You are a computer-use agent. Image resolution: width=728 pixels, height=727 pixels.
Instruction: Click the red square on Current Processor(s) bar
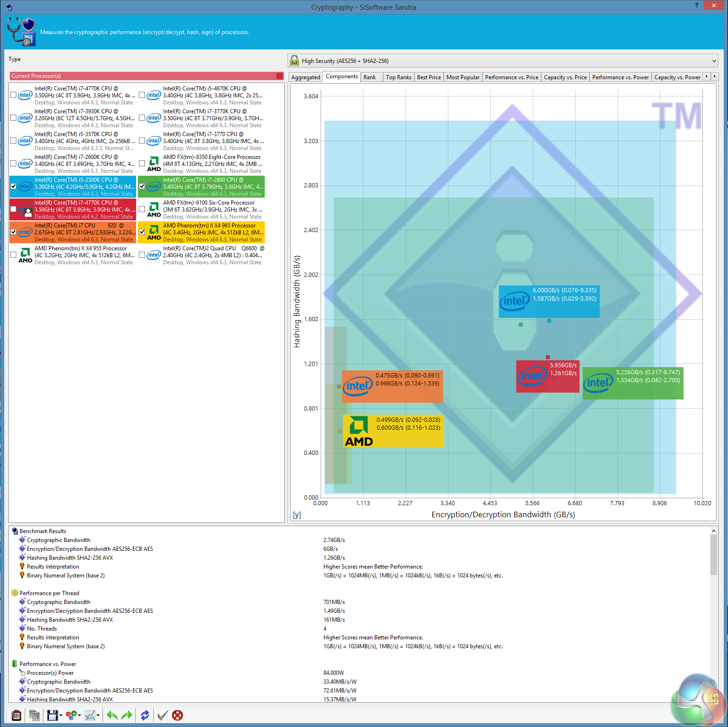click(279, 76)
